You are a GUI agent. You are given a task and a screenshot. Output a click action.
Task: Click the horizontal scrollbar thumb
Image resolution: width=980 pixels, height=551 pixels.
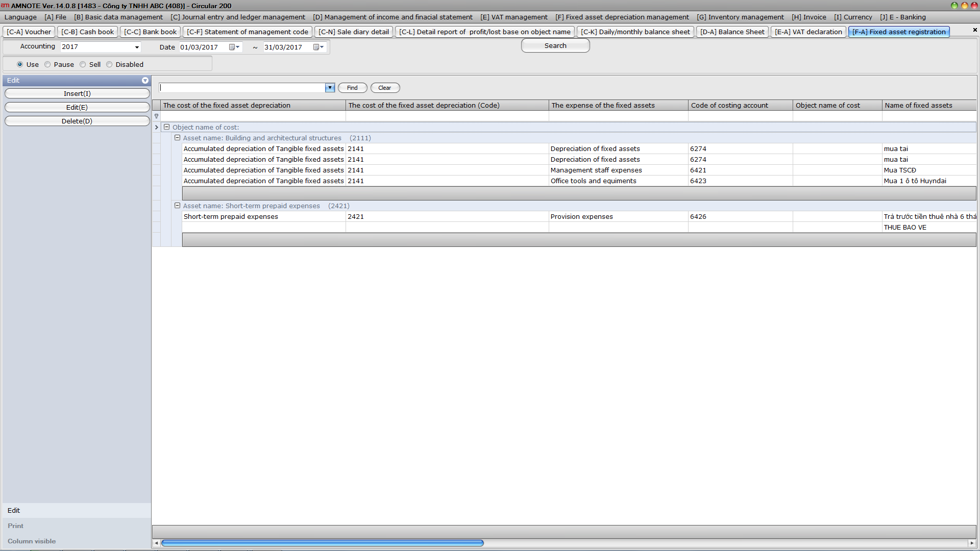(x=322, y=543)
